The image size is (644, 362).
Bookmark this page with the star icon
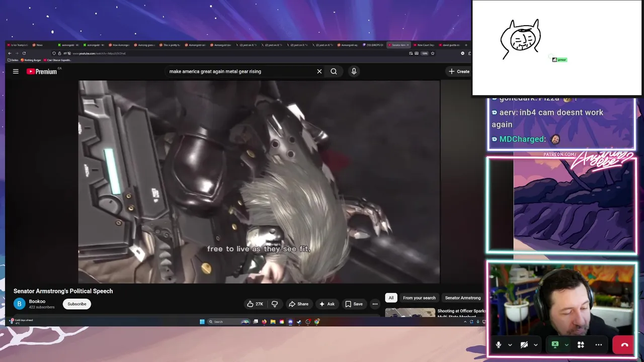[x=433, y=53]
